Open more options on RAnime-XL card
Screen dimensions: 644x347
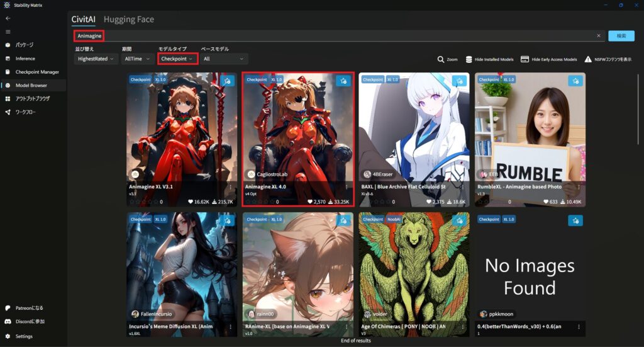(x=347, y=326)
